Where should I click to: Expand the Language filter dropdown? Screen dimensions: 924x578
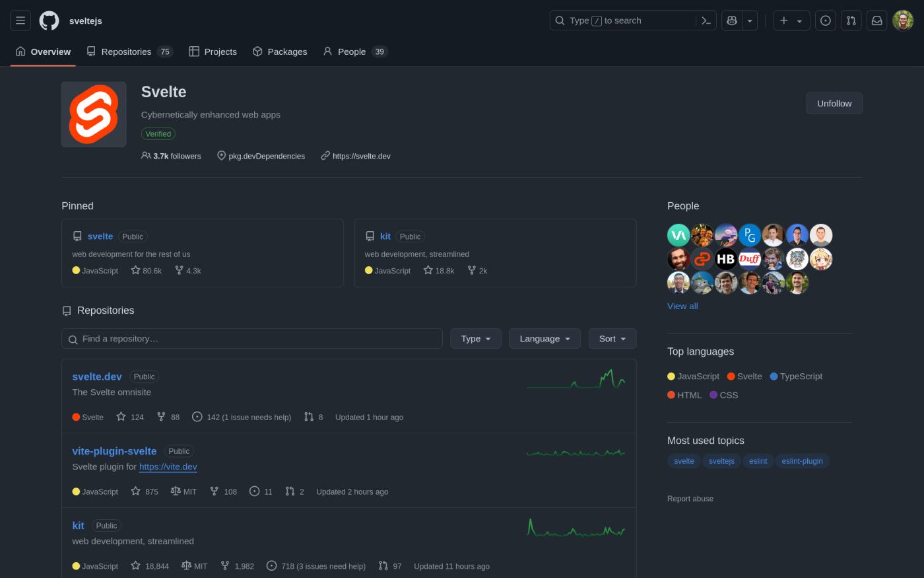[544, 338]
